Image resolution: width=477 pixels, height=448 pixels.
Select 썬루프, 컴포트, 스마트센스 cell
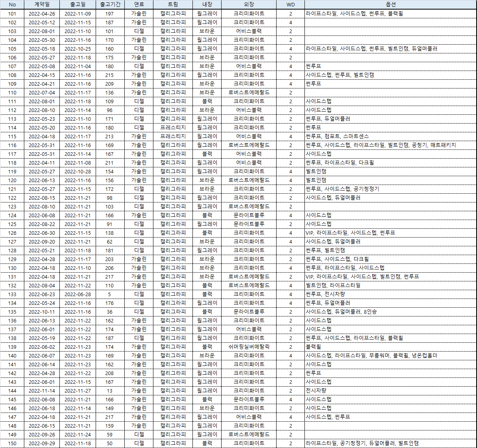click(x=391, y=136)
